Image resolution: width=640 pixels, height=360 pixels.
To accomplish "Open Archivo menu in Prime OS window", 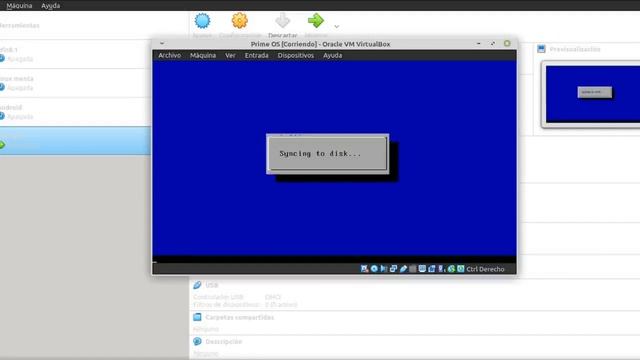I will pyautogui.click(x=169, y=56).
